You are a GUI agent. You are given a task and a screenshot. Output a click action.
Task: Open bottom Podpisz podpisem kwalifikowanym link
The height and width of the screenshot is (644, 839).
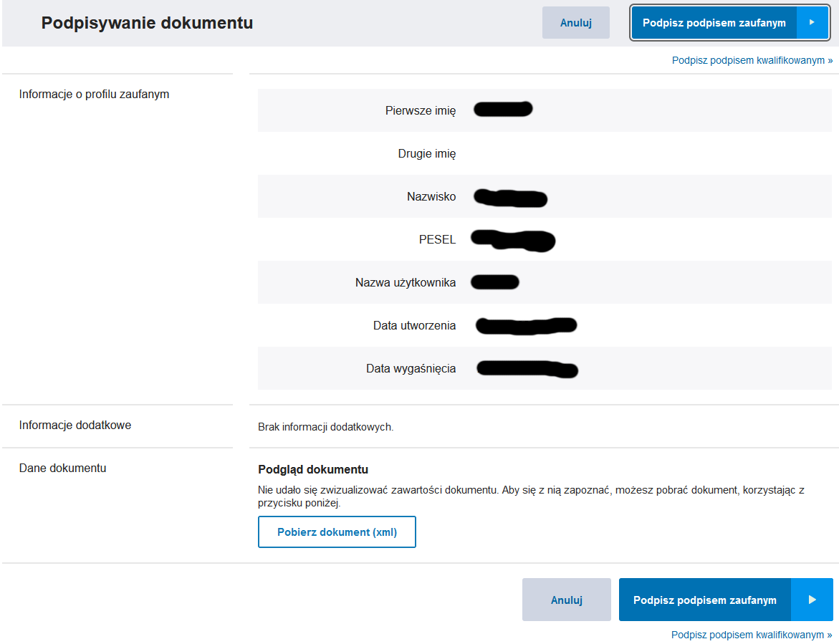pos(752,635)
